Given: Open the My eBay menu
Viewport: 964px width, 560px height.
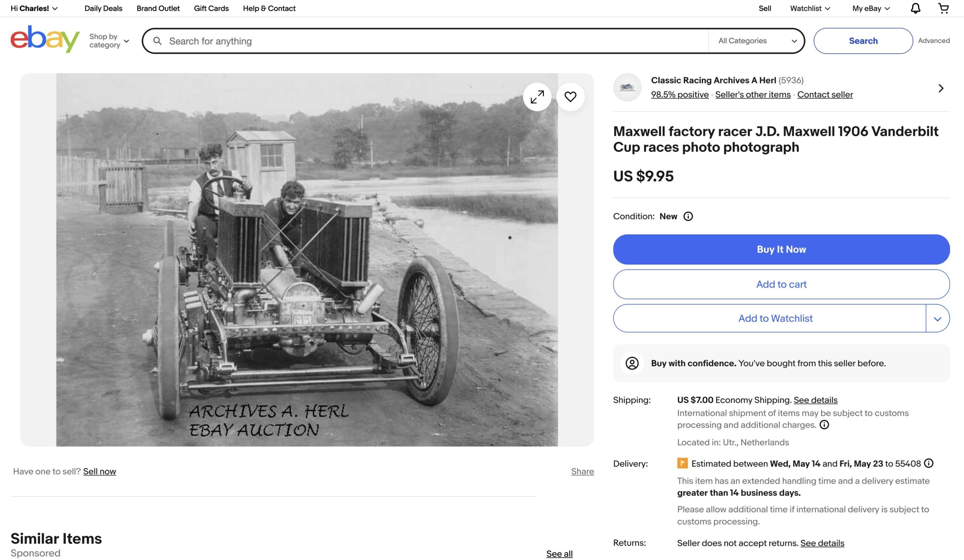Looking at the screenshot, I should pos(871,8).
